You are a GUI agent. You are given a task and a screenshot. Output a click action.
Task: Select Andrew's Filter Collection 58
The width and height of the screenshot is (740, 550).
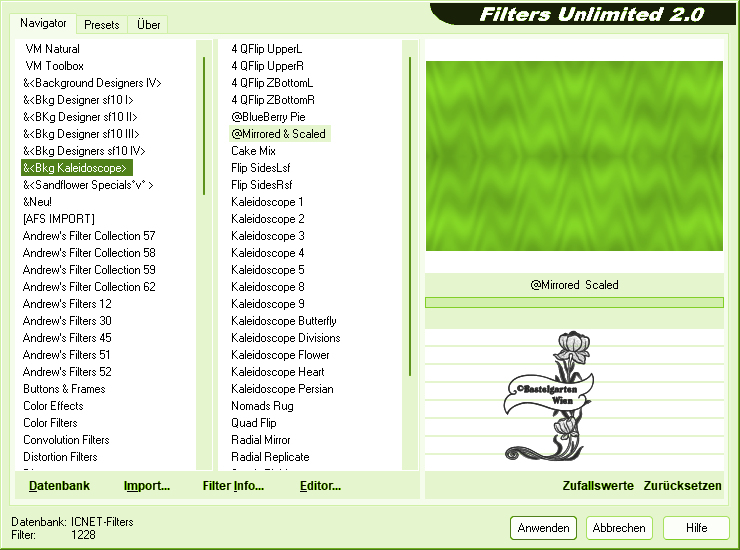tap(89, 253)
